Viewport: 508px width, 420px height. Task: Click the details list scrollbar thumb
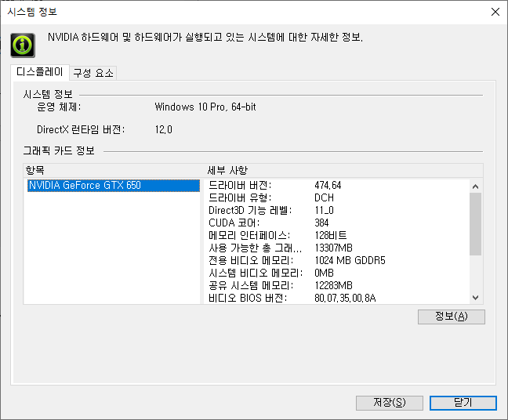click(x=476, y=224)
